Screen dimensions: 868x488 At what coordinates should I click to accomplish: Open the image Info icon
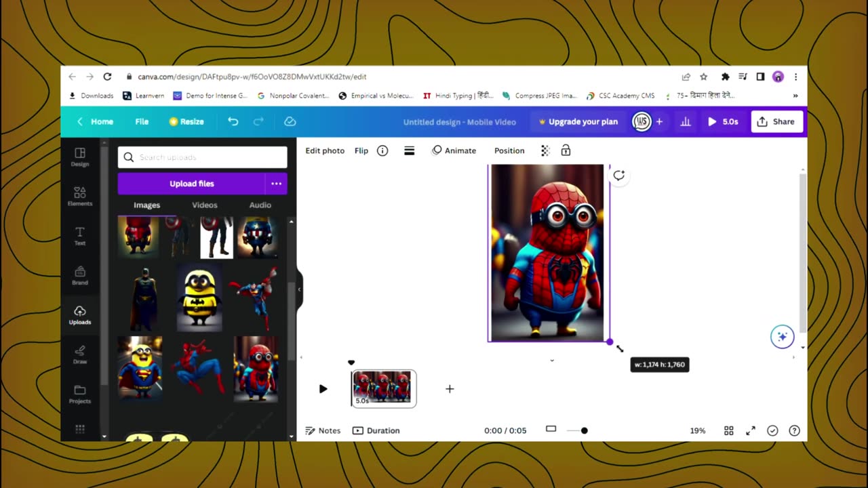[382, 150]
